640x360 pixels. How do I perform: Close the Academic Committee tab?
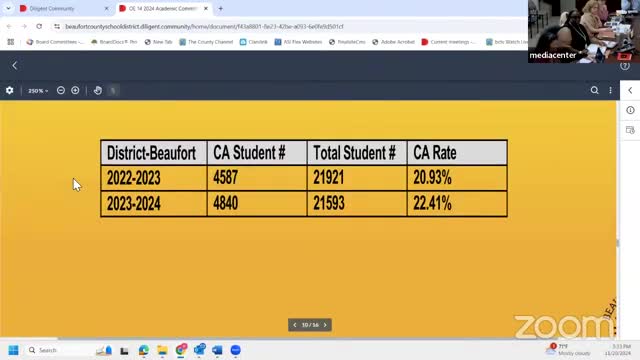(x=206, y=8)
